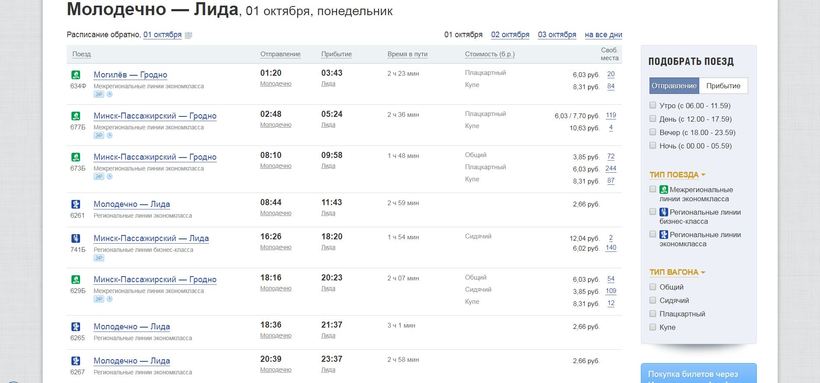820x383 pixels.
Task: Enable the Утро (с 06.00 - 11.59) checkbox
Action: 652,105
